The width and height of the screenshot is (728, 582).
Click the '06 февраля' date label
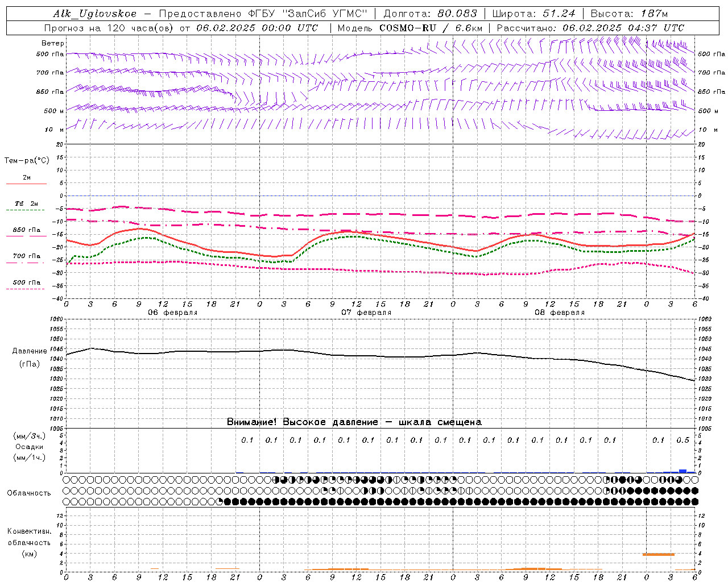pos(173,313)
